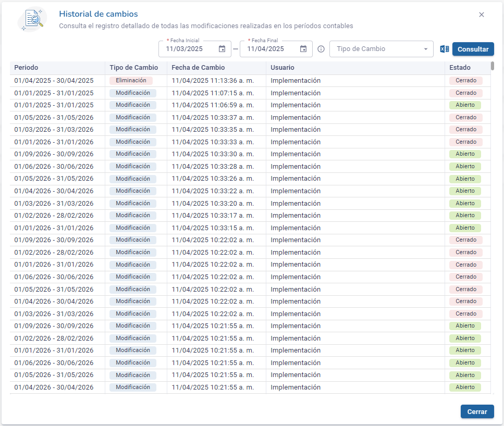Click the table vertical scrollbar thumb

(x=493, y=66)
